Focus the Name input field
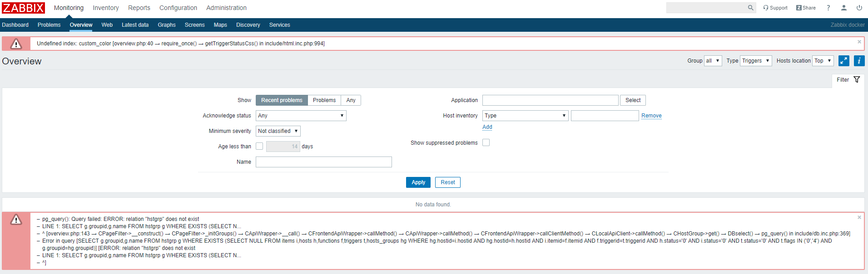This screenshot has width=868, height=274. coord(324,162)
